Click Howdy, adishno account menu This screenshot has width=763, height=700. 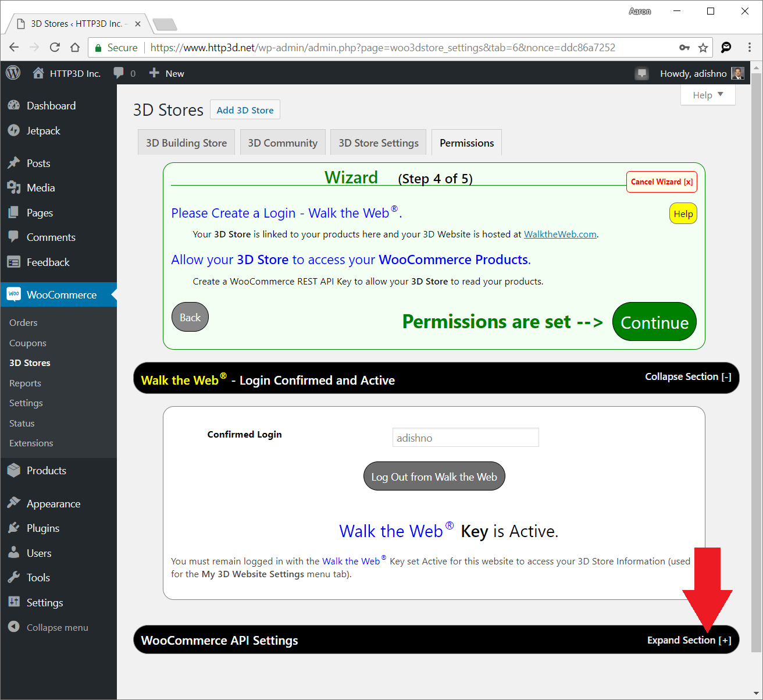[702, 73]
